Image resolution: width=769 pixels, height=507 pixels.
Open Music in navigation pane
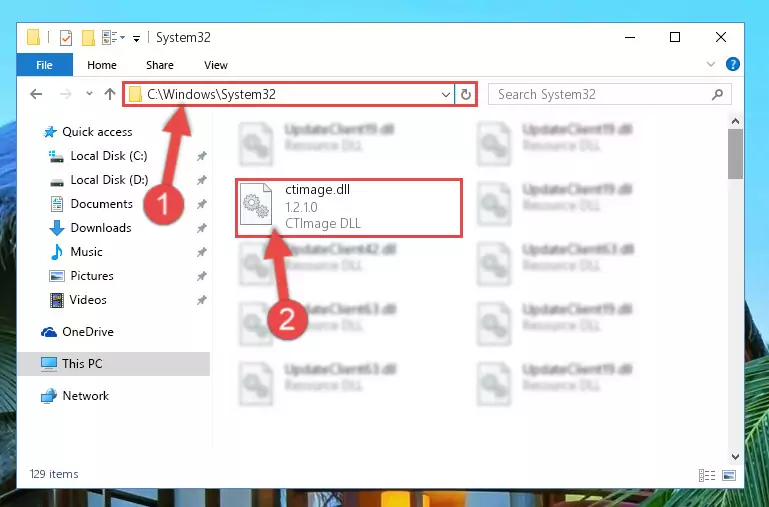tap(76, 252)
